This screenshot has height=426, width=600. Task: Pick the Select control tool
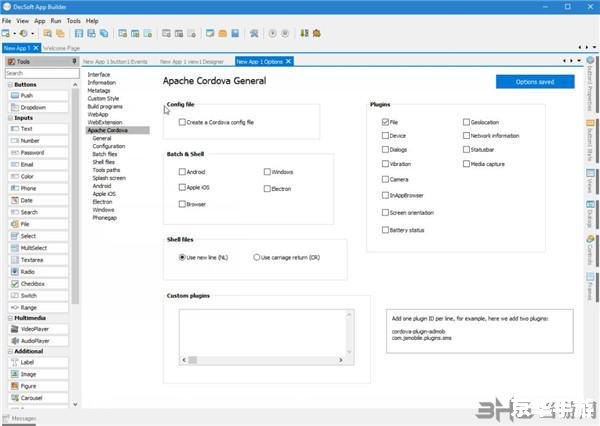coord(38,236)
